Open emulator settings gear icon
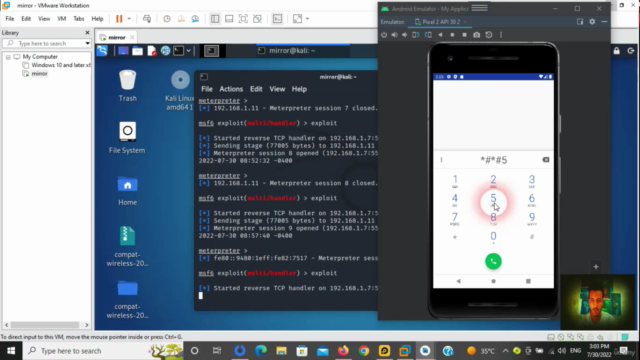Image resolution: width=640 pixels, height=360 pixels. 592,22
